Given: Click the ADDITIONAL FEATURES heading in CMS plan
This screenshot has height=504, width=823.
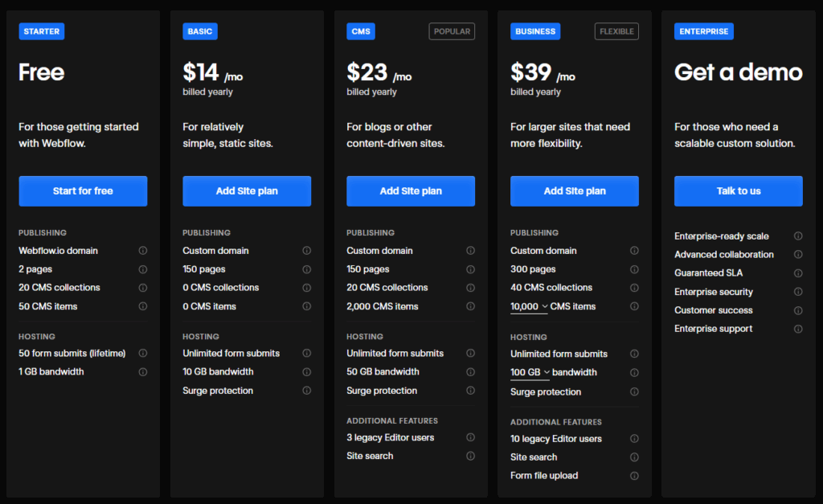Looking at the screenshot, I should 392,421.
